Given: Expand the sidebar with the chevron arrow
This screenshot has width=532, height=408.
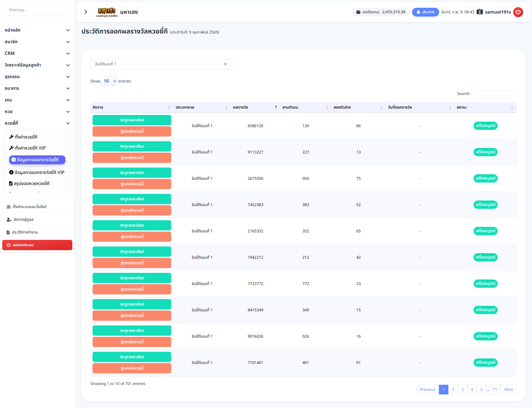Looking at the screenshot, I should tap(86, 12).
